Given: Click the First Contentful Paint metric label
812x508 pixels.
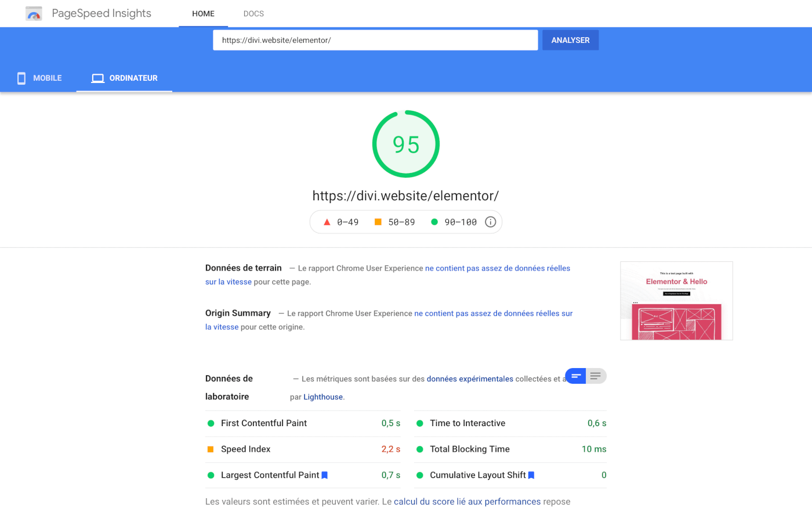Looking at the screenshot, I should click(x=264, y=423).
